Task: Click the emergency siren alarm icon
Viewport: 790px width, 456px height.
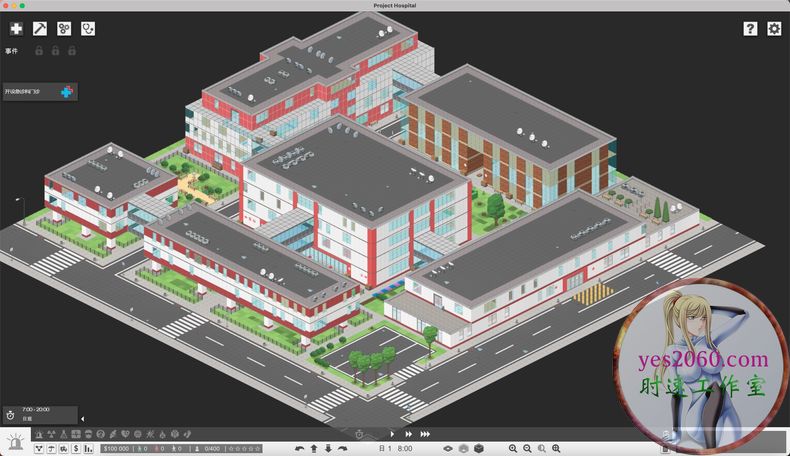Action: pos(15,443)
